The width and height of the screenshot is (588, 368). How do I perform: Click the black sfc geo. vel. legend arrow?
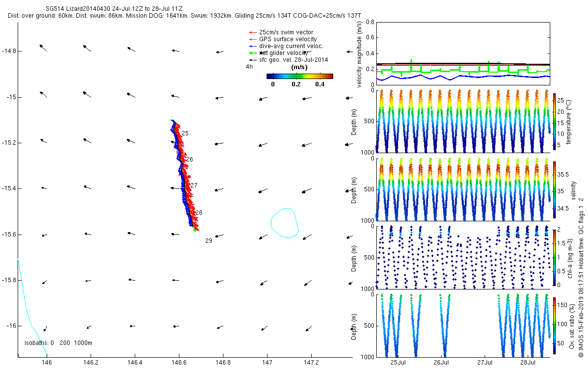point(252,59)
